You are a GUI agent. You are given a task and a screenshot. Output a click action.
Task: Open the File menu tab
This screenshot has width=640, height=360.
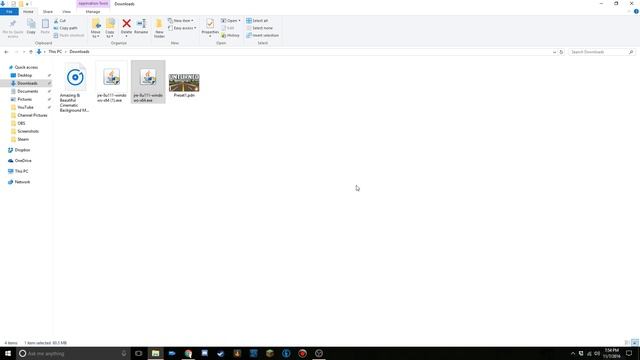(9, 12)
